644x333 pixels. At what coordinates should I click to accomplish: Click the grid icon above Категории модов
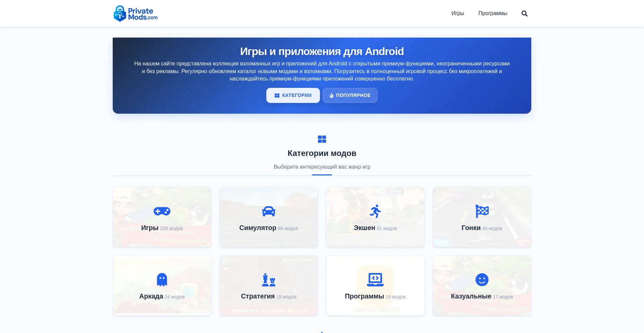click(x=322, y=139)
